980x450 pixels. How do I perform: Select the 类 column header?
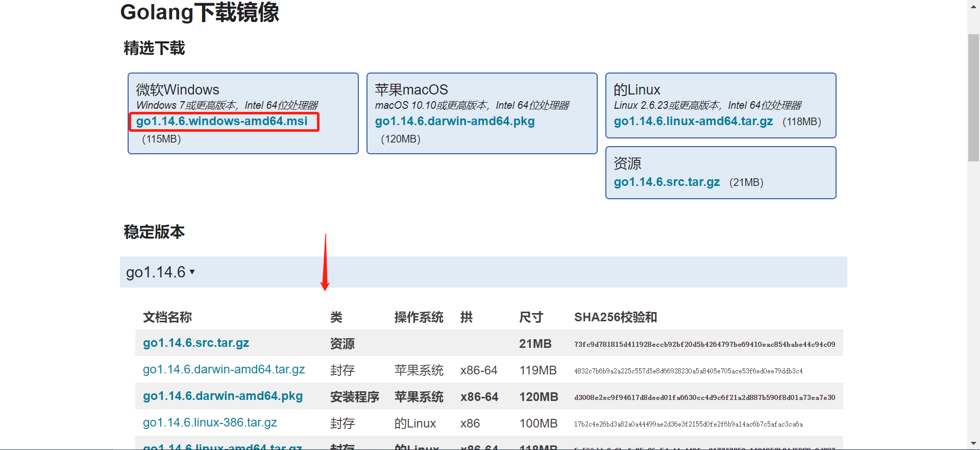pos(336,317)
